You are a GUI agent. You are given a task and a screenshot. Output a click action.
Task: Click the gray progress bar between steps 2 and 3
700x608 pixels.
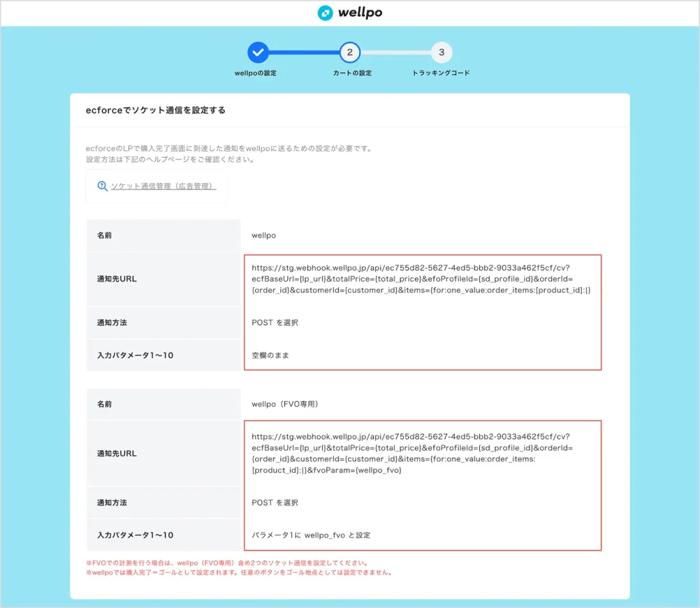395,52
